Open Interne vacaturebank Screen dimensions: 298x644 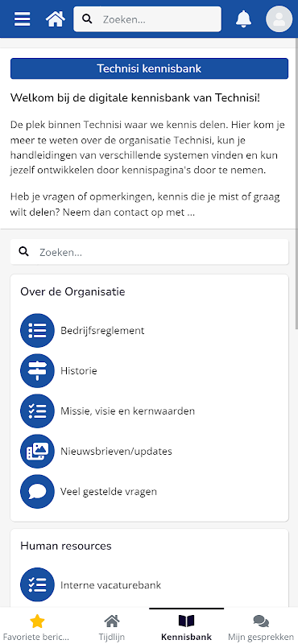pos(110,584)
